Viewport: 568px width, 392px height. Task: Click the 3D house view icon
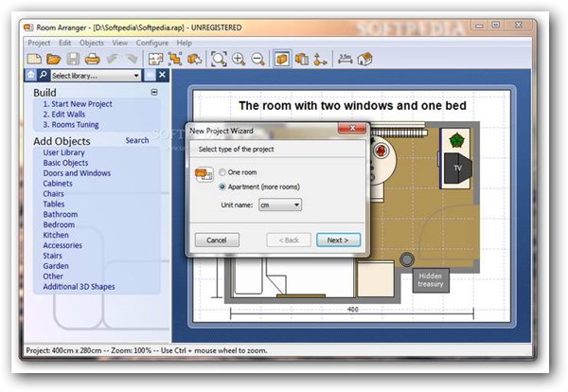point(364,59)
